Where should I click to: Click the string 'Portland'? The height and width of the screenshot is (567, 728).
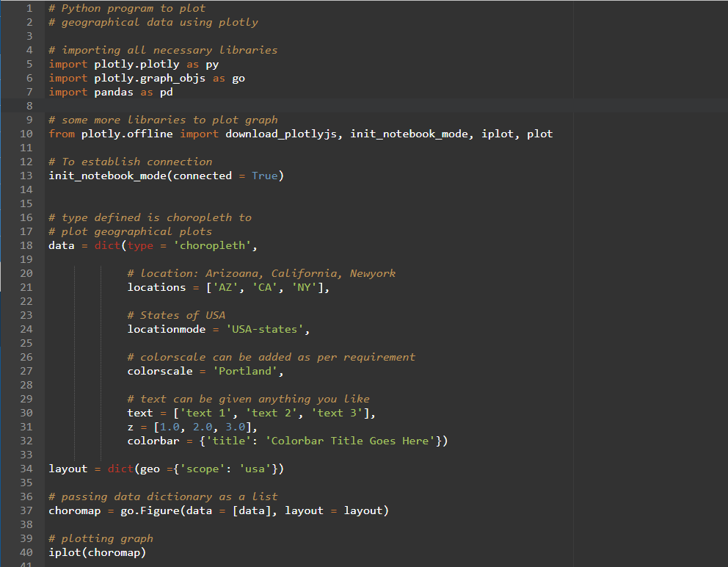tap(244, 371)
